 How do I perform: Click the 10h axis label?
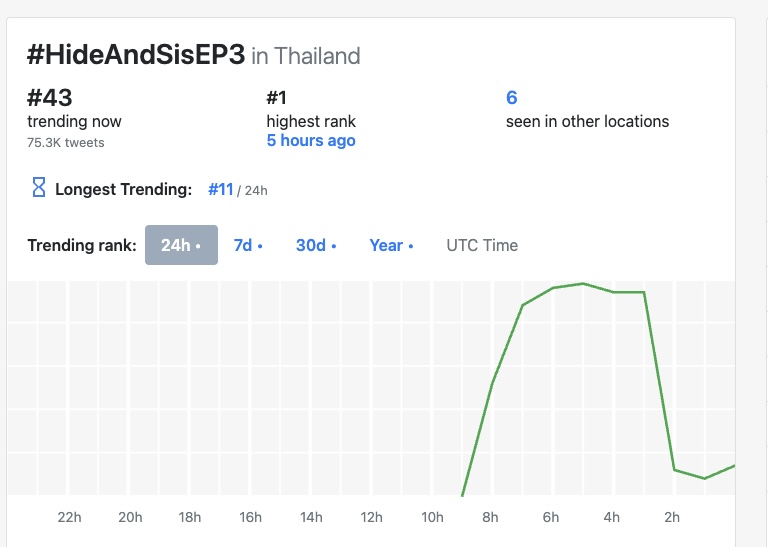pyautogui.click(x=432, y=517)
